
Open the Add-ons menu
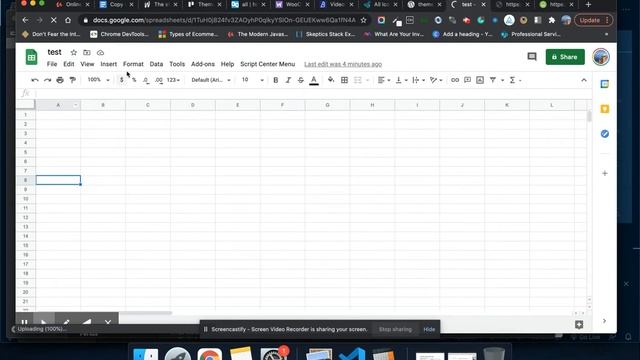(x=202, y=64)
